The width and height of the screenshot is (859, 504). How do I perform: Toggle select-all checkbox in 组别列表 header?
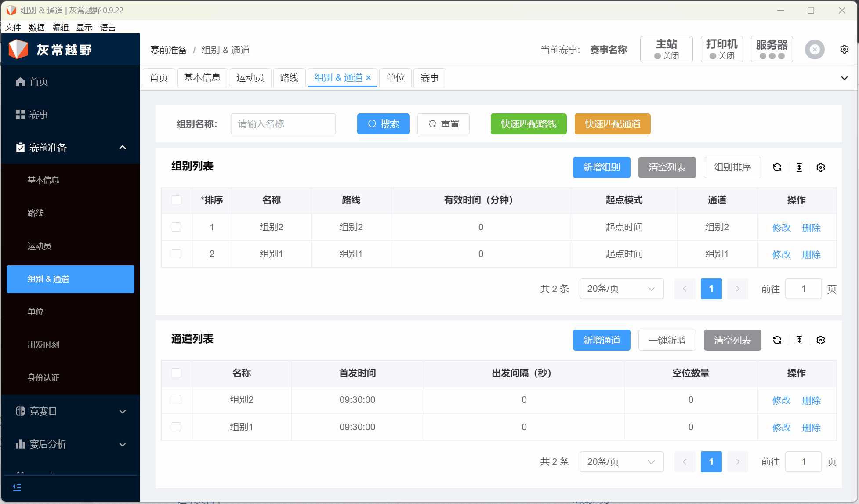[x=176, y=200]
